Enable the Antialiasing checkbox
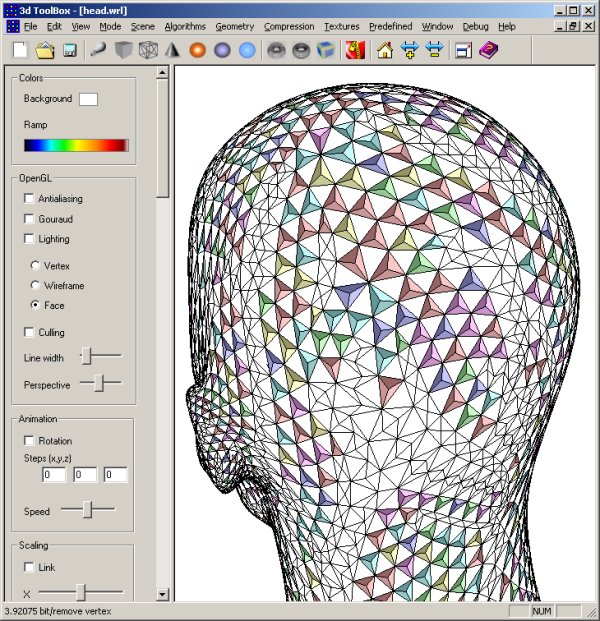This screenshot has height=621, width=600. (x=29, y=199)
